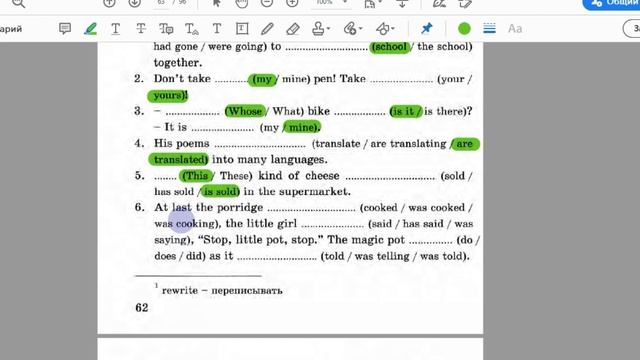
Task: Click the attach file paperclip icon
Action: pos(350,29)
